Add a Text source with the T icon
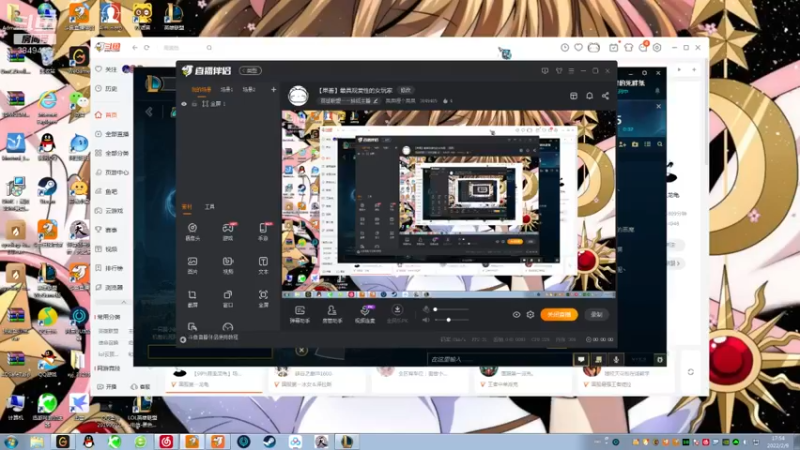800x450 pixels. coord(263,265)
